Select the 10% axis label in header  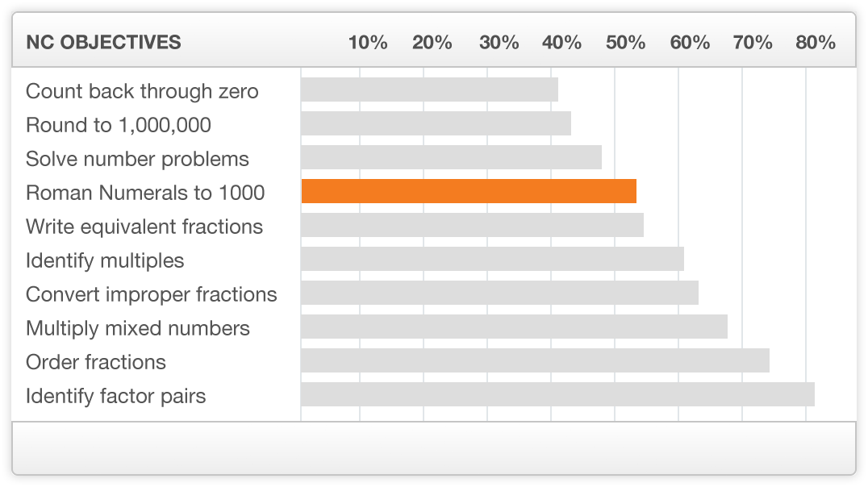coord(368,43)
